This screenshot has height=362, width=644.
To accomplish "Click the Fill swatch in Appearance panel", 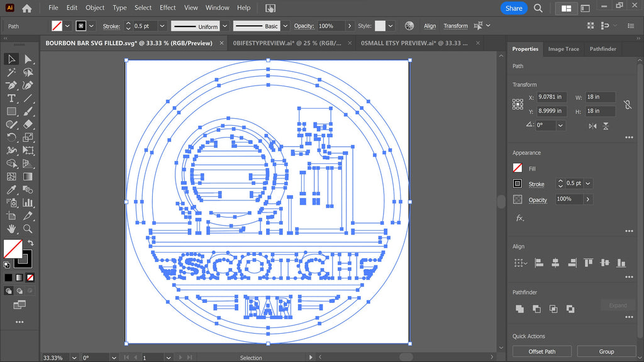I will [518, 168].
